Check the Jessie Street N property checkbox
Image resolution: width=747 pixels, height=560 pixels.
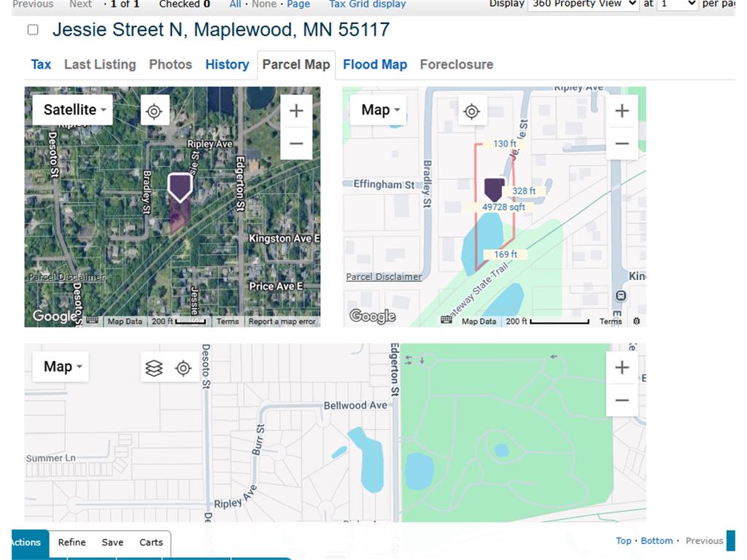pos(33,30)
